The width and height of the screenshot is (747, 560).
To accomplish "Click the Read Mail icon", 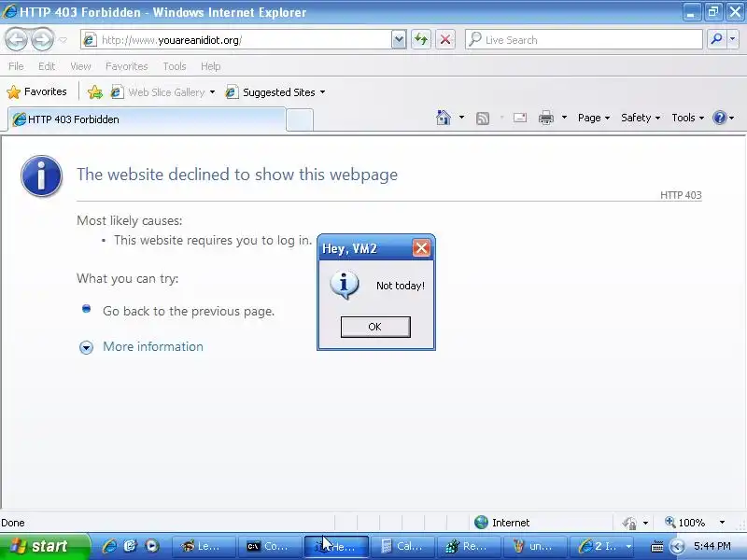I will point(520,118).
